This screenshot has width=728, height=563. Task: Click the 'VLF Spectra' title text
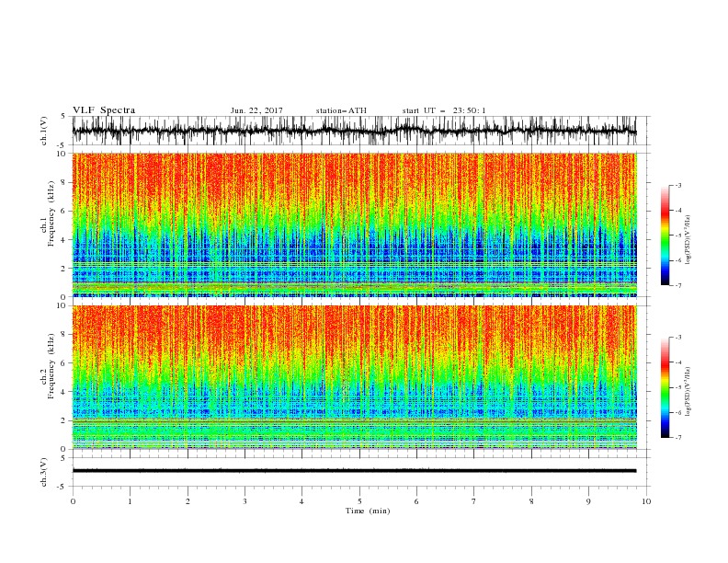(x=104, y=110)
